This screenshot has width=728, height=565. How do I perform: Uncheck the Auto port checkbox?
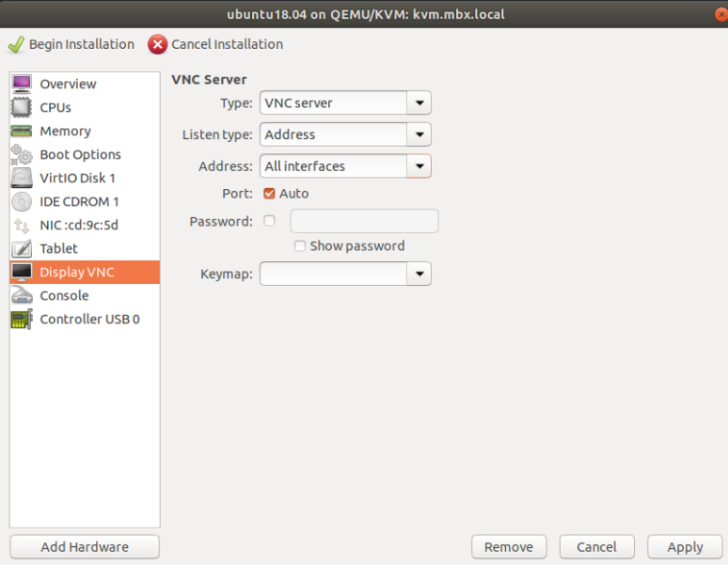[269, 194]
